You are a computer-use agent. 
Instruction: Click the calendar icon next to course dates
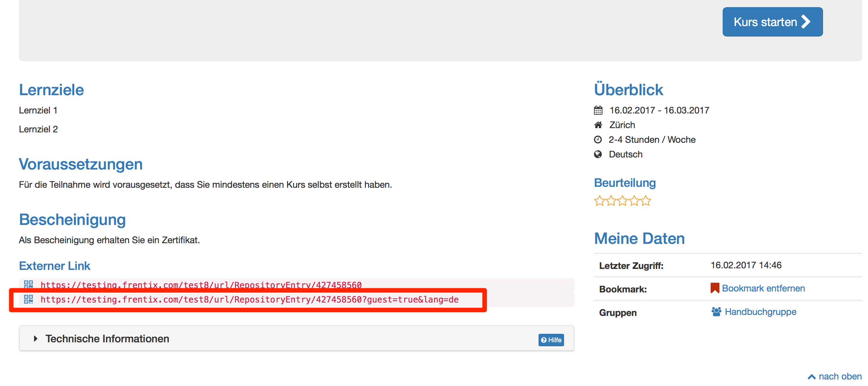tap(598, 110)
